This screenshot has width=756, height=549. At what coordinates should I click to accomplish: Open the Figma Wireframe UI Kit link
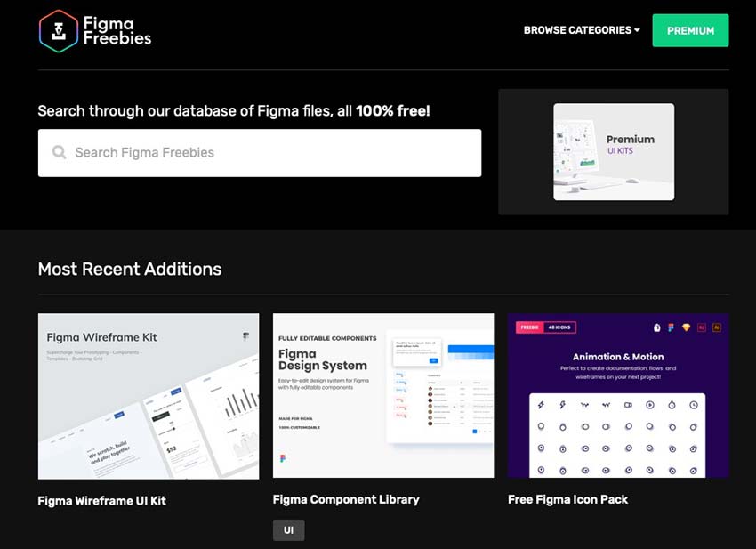pos(100,500)
